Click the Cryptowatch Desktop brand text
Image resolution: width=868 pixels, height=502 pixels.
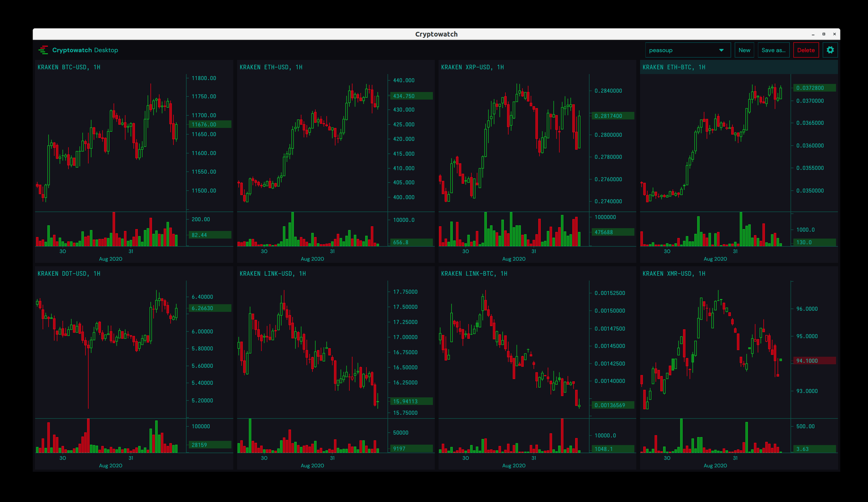pyautogui.click(x=85, y=50)
